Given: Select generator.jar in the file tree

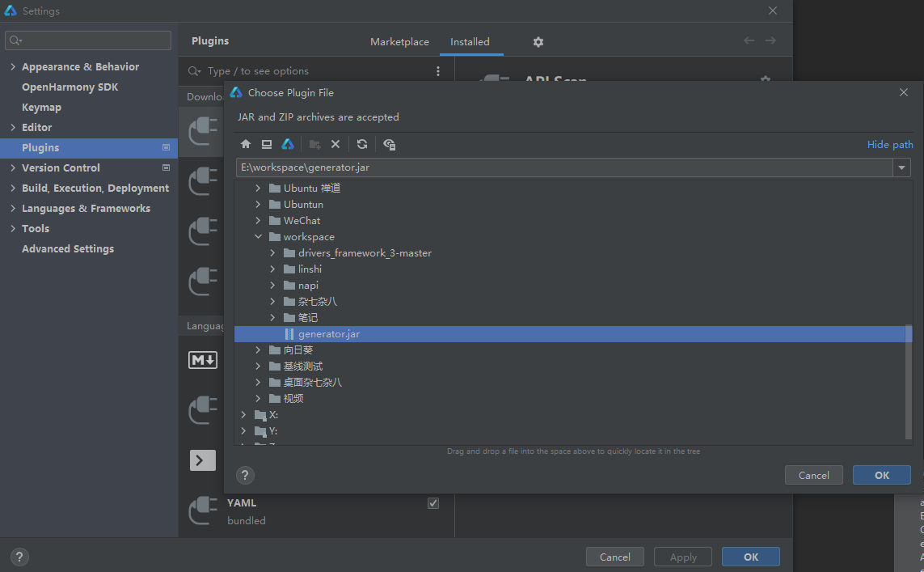Looking at the screenshot, I should (328, 334).
